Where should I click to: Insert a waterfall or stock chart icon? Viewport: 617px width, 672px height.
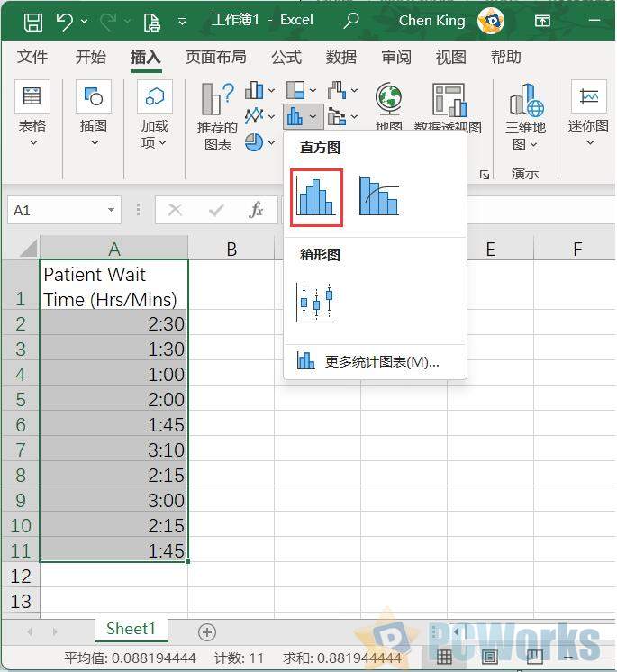point(337,90)
